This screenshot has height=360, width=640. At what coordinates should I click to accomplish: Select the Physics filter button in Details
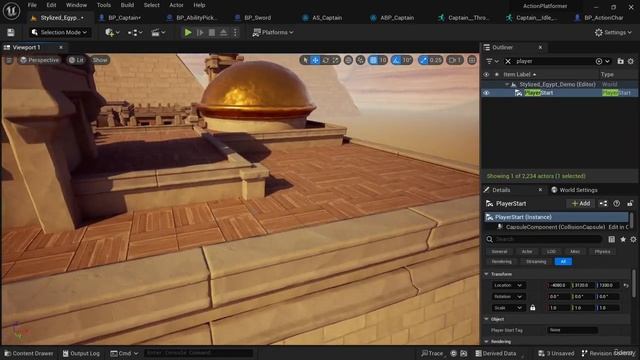point(602,251)
